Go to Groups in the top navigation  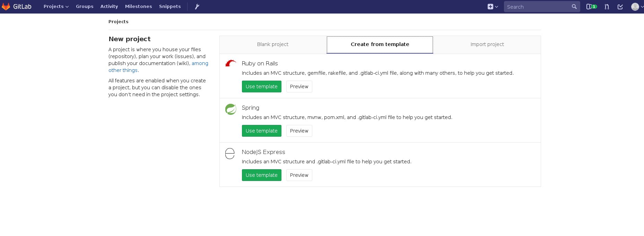click(85, 7)
